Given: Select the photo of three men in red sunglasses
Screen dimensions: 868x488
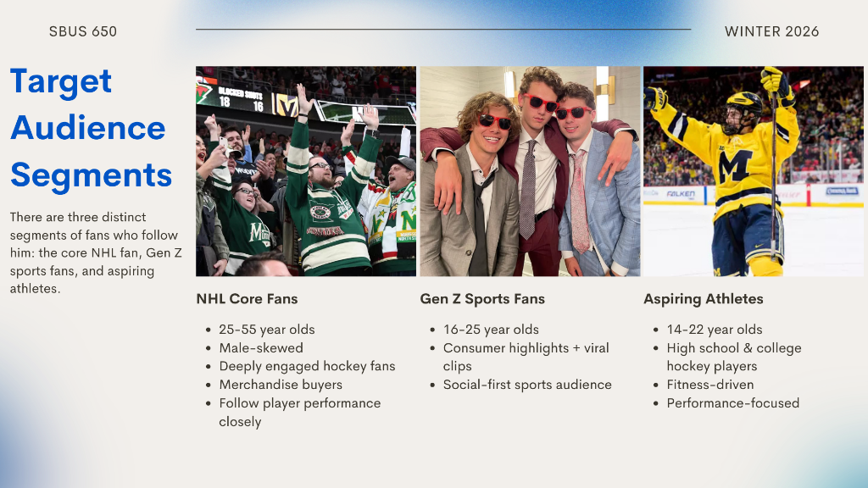Looking at the screenshot, I should click(530, 171).
